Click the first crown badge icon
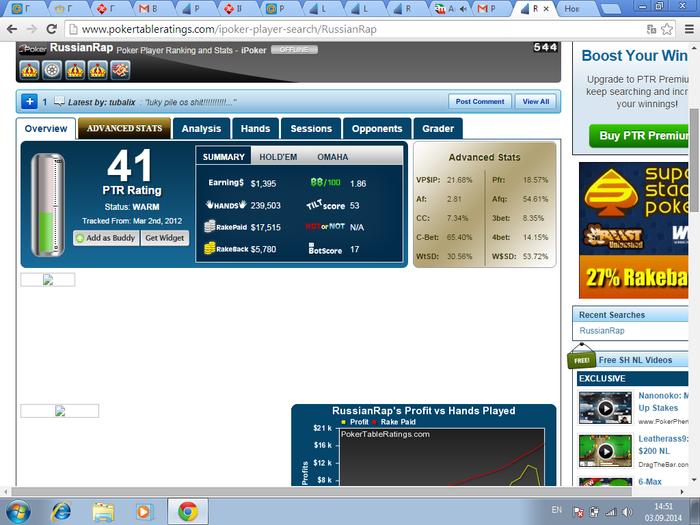Image resolution: width=700 pixels, height=525 pixels. (29, 70)
